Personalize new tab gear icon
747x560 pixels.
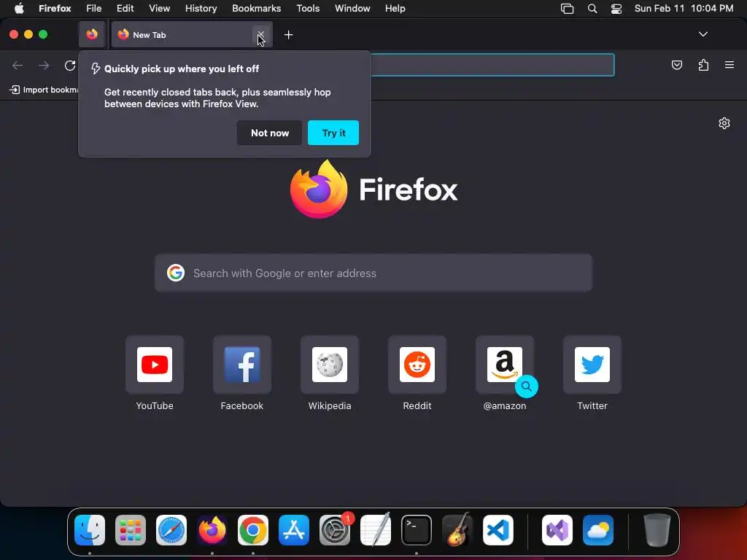tap(724, 123)
